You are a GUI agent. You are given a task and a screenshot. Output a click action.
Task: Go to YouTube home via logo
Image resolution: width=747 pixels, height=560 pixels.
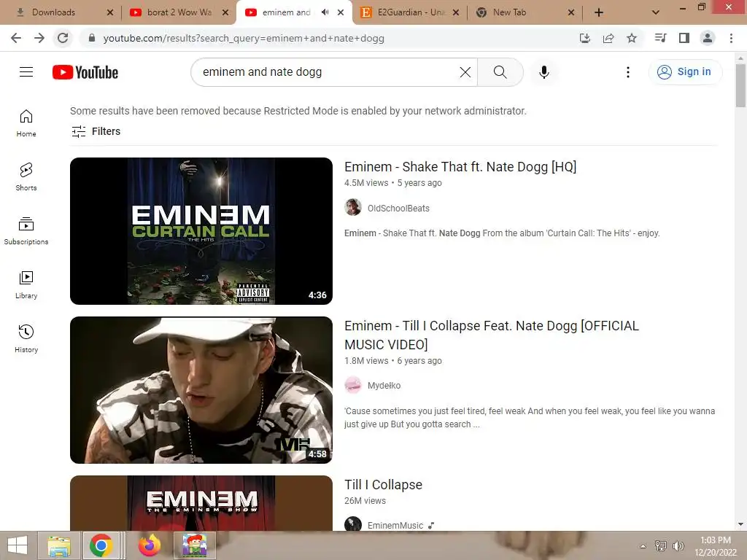[x=85, y=72]
